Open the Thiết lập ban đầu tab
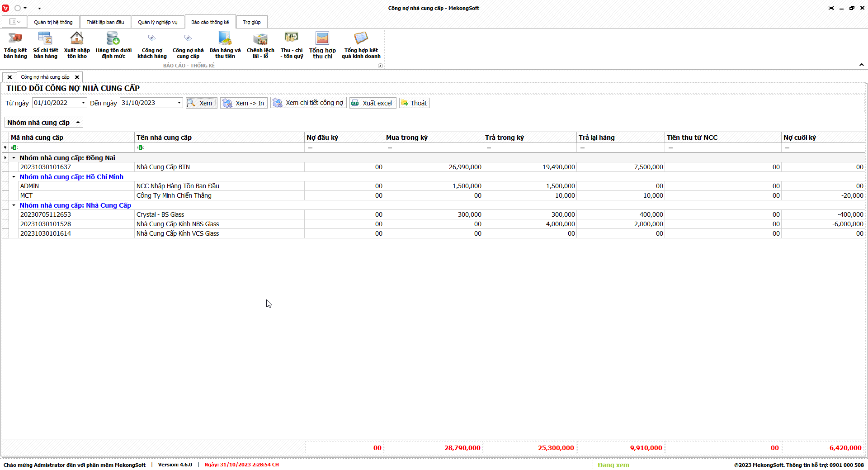The height and width of the screenshot is (470, 868). pos(105,22)
